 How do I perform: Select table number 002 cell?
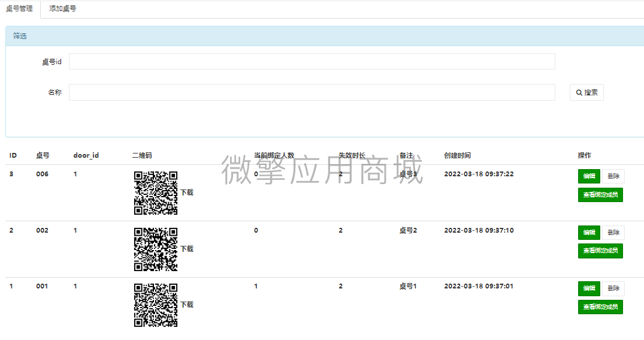[43, 230]
